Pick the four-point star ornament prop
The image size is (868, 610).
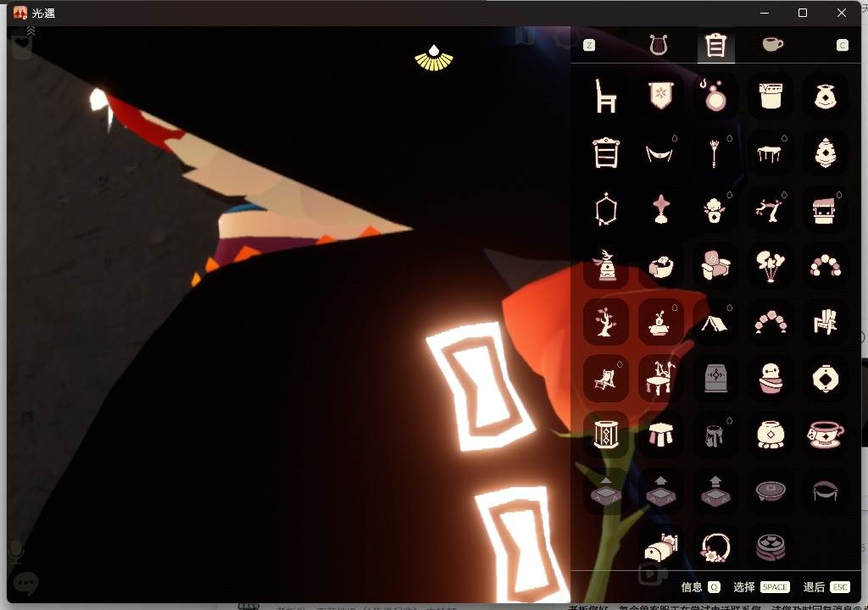point(660,209)
